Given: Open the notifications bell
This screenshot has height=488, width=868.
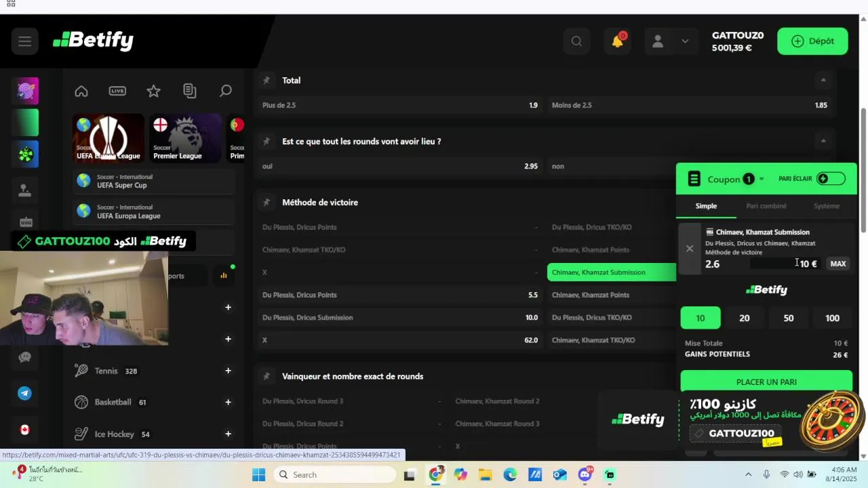Looking at the screenshot, I should (617, 41).
